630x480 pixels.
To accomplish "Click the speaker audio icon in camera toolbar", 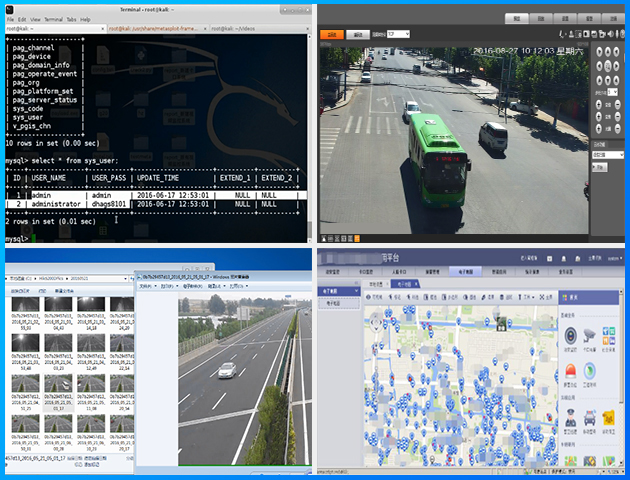I will 610,35.
